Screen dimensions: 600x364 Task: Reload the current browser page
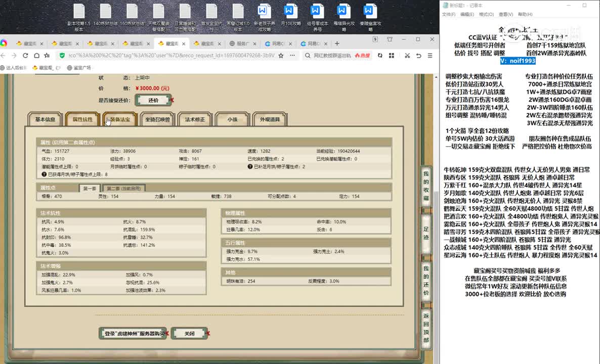pos(25,56)
